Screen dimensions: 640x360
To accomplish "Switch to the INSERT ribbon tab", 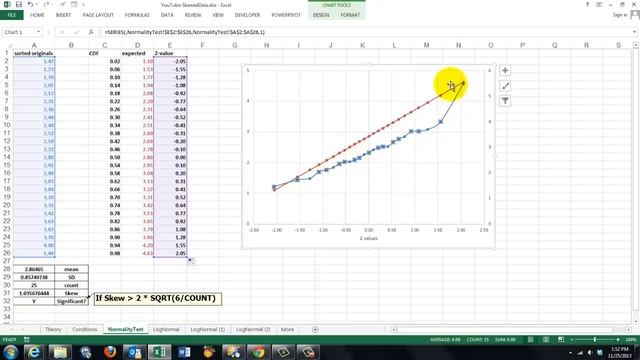I will [63, 15].
